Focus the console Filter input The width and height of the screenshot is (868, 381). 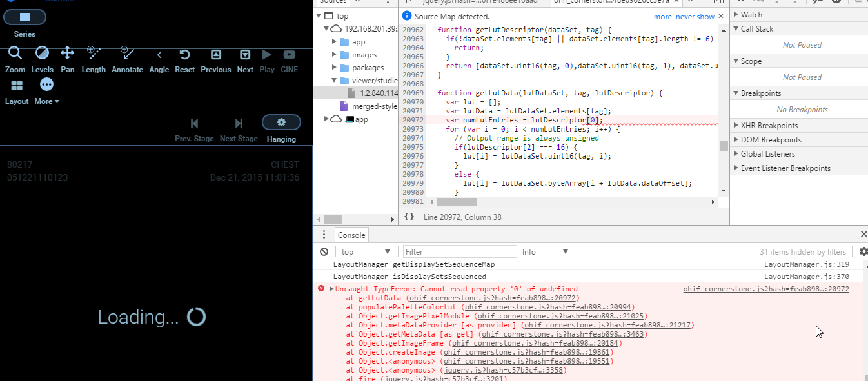pos(460,251)
